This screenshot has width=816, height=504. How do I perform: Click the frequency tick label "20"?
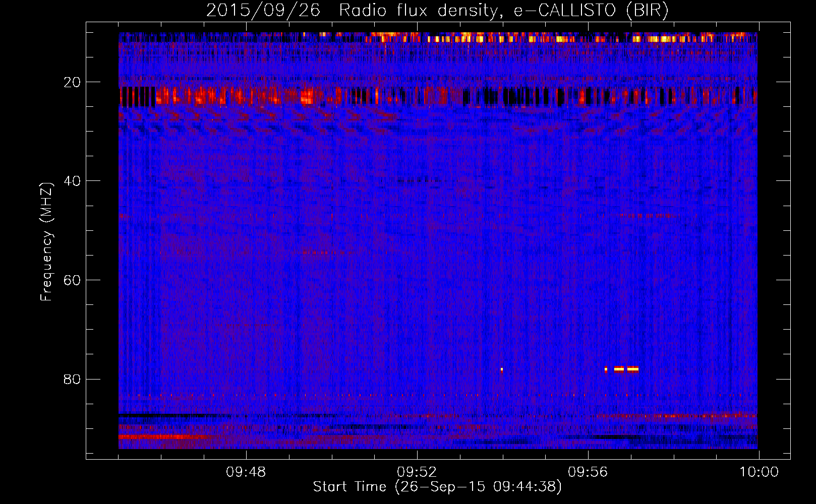click(x=73, y=82)
